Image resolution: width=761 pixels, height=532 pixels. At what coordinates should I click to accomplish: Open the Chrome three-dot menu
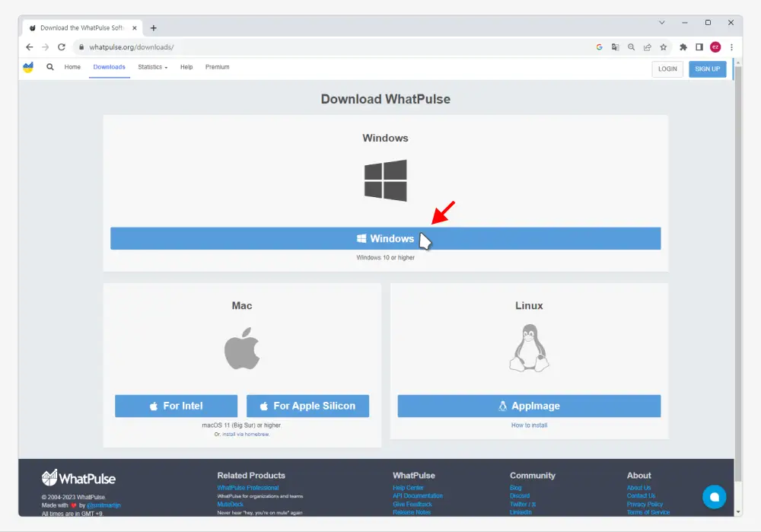[731, 47]
